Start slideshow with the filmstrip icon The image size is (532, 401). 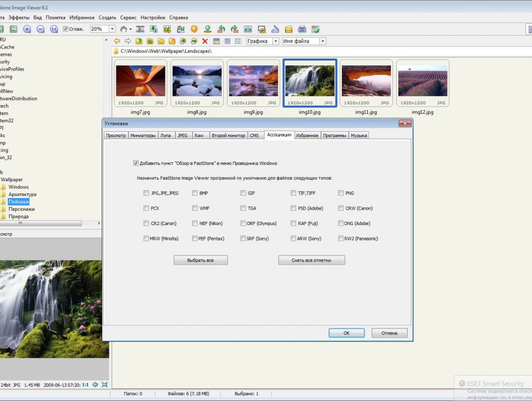(x=140, y=29)
